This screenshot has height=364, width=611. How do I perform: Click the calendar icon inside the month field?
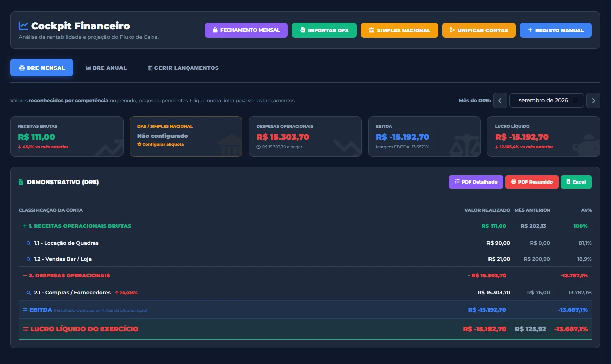[x=575, y=100]
